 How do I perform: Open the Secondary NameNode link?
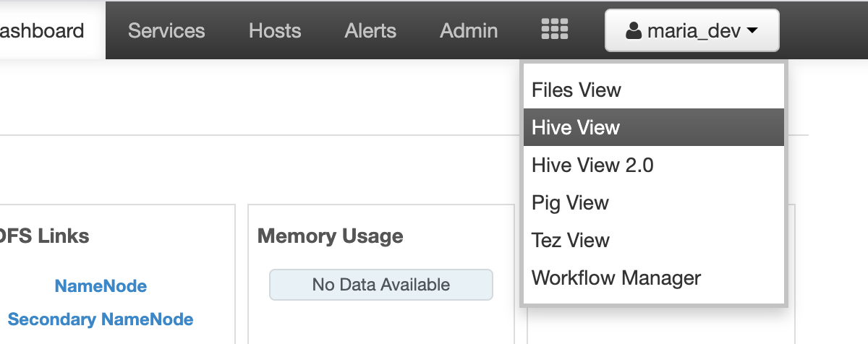pyautogui.click(x=101, y=319)
